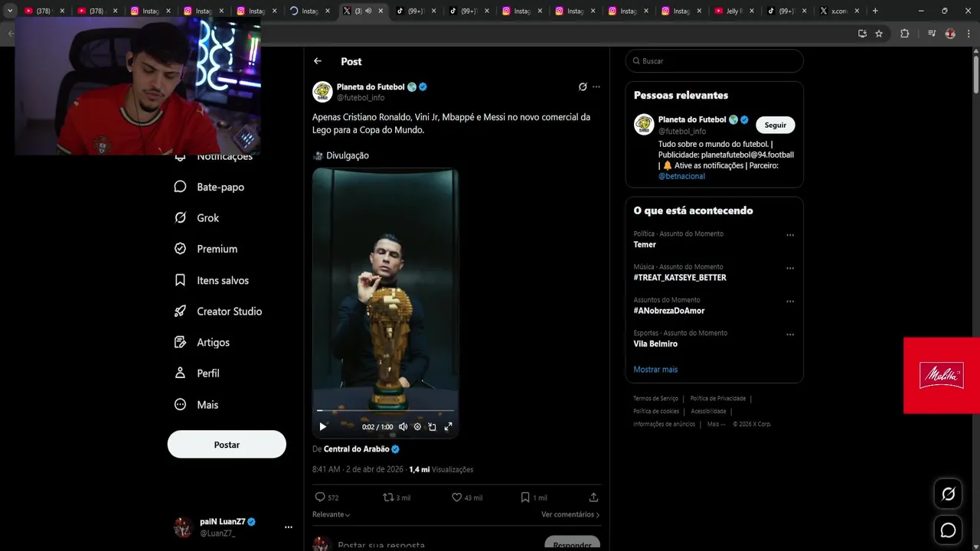The image size is (980, 551).
Task: Open Bate-papo in the sidebar
Action: [210, 187]
